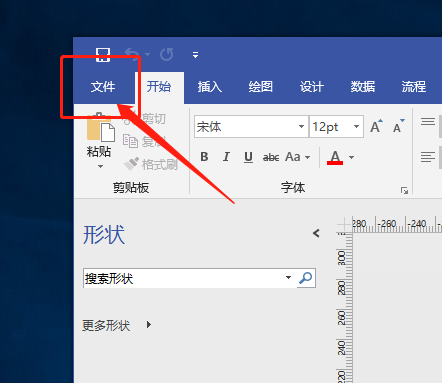Image resolution: width=442 pixels, height=383 pixels.
Task: Click the top paragraph alignment icon
Action: (x=428, y=122)
